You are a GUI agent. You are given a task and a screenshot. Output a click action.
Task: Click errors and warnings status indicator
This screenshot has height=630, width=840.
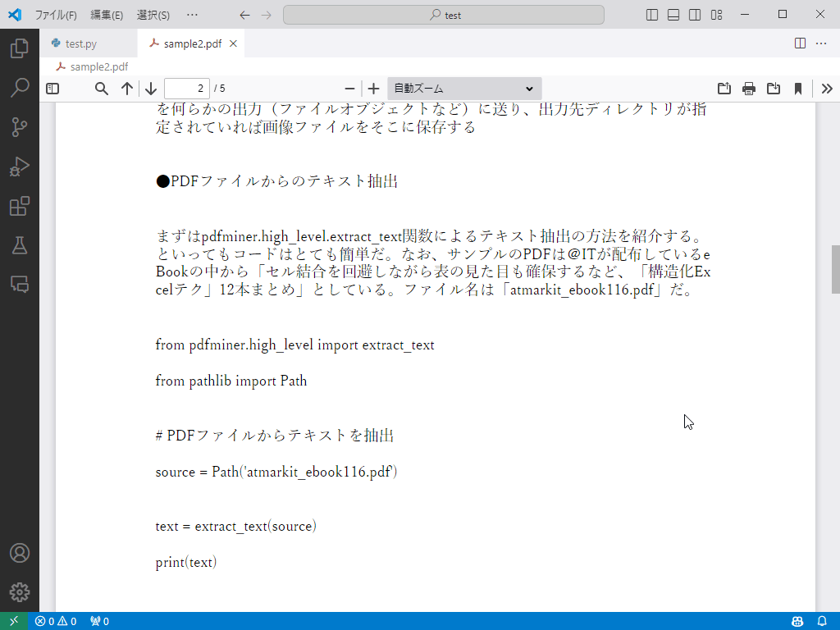[x=56, y=621]
